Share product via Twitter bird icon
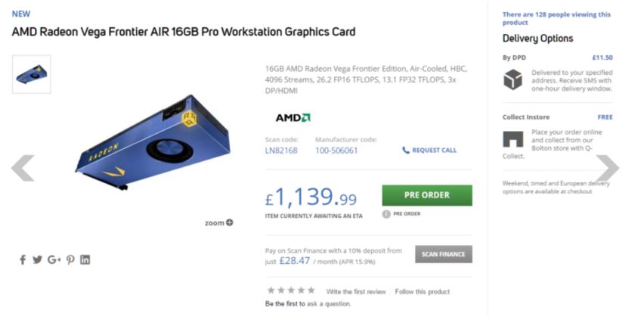 click(37, 259)
